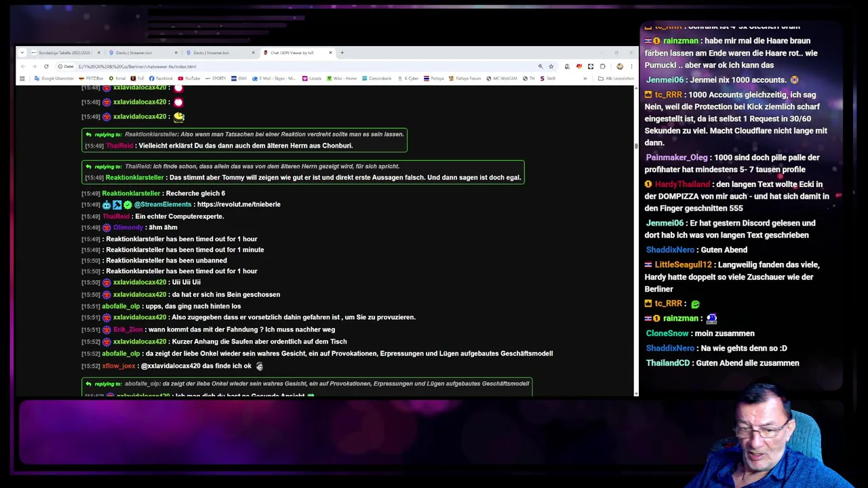Image resolution: width=868 pixels, height=488 pixels.
Task: Bookmark this page with the star
Action: point(551,66)
